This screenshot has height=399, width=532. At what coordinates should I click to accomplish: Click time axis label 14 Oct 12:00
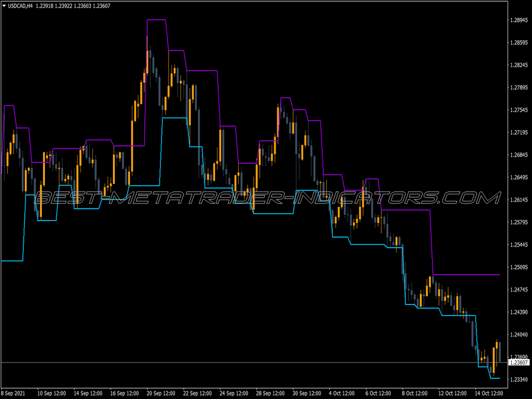[x=489, y=393]
